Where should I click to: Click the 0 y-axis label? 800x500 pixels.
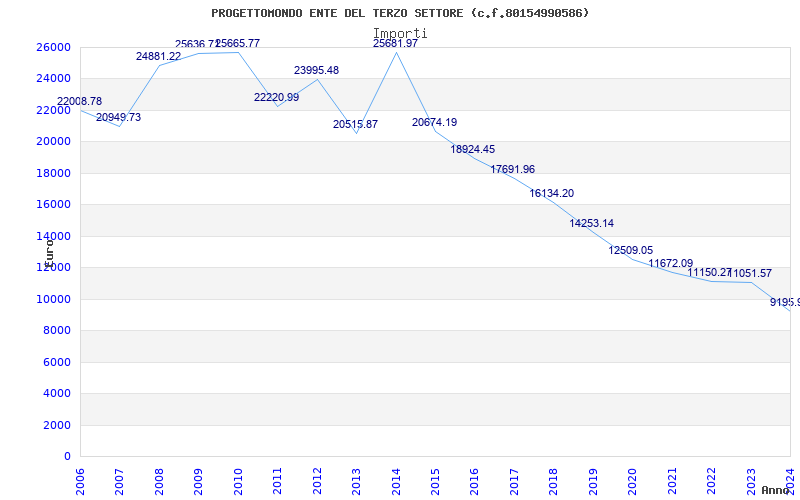pyautogui.click(x=67, y=456)
